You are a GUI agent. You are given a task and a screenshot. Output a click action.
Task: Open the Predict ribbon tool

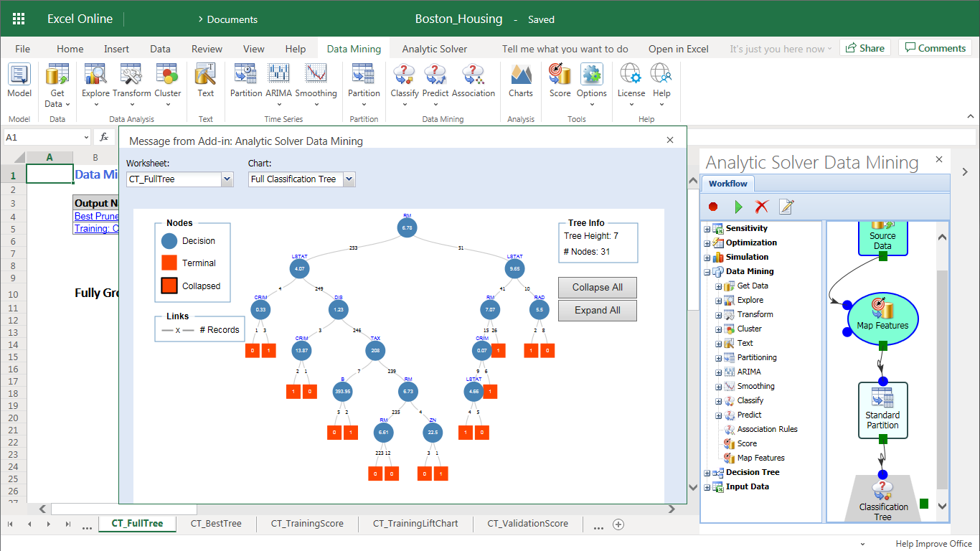click(435, 85)
